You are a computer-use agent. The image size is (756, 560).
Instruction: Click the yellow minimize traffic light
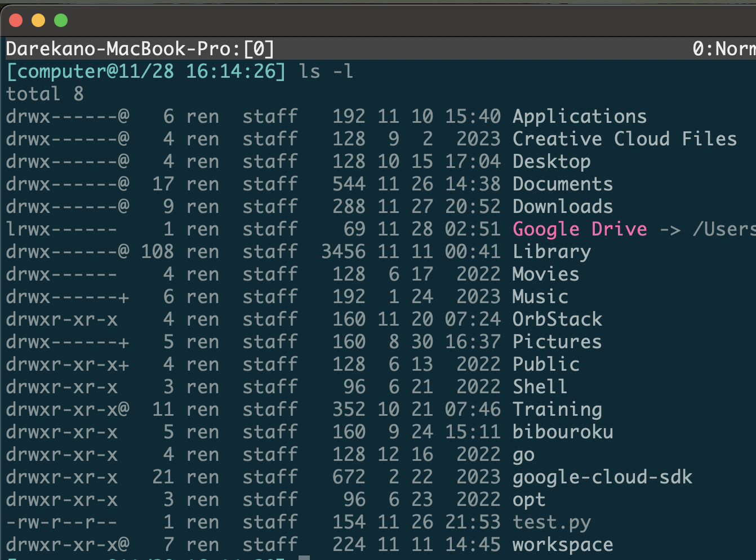point(38,19)
